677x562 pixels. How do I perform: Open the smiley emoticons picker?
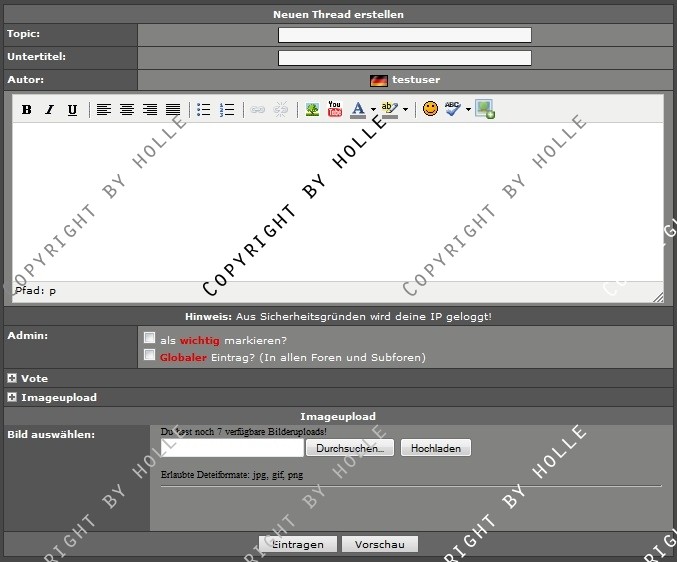coord(430,108)
